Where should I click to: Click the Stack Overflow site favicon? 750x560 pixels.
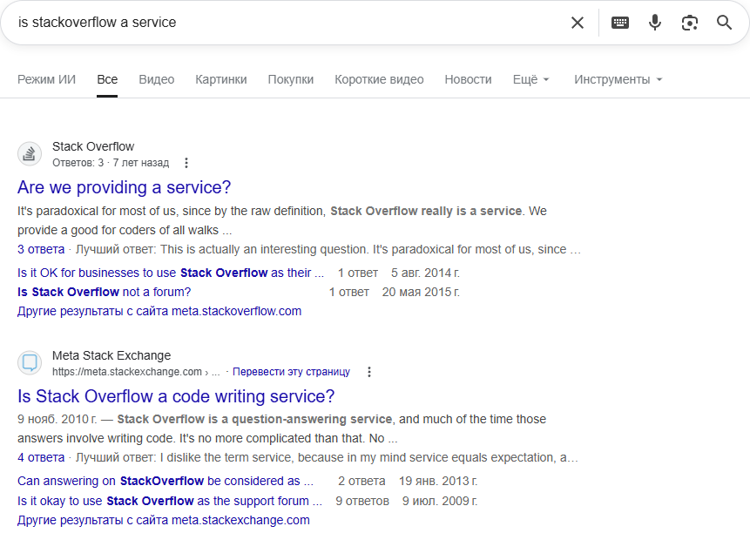click(x=30, y=154)
